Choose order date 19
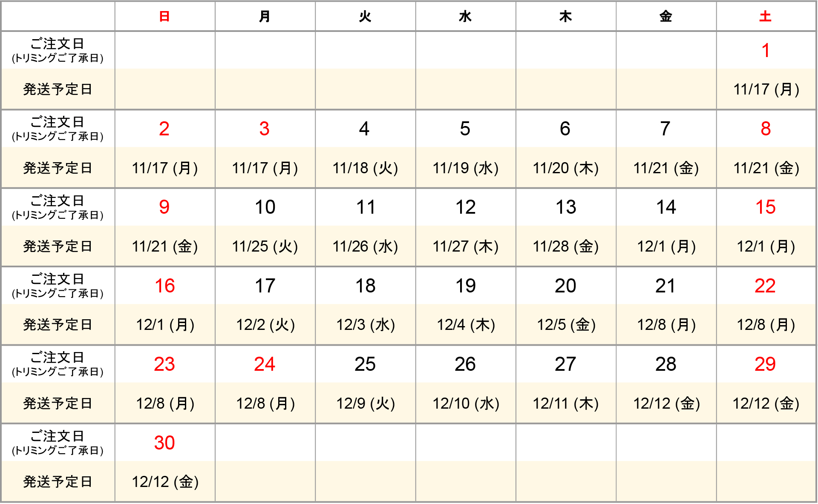This screenshot has width=818, height=504. 465,286
